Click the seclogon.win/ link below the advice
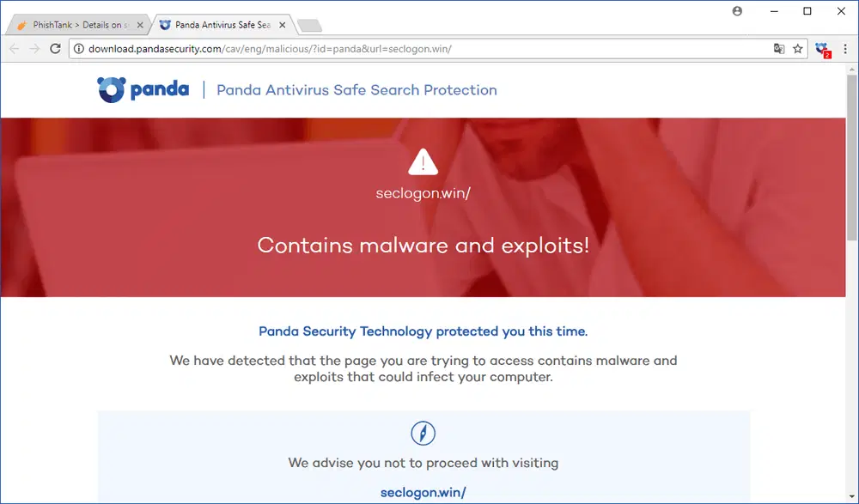 (x=423, y=492)
